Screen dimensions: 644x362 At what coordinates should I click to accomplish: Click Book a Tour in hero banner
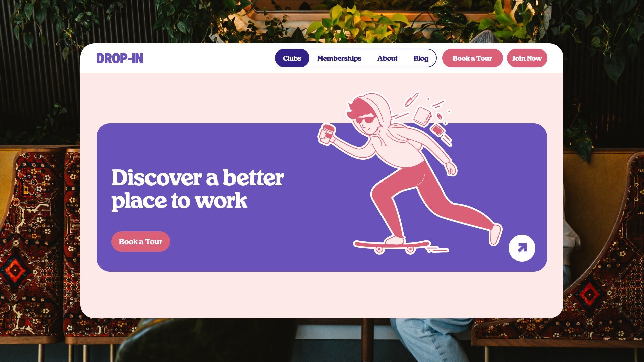(x=140, y=241)
